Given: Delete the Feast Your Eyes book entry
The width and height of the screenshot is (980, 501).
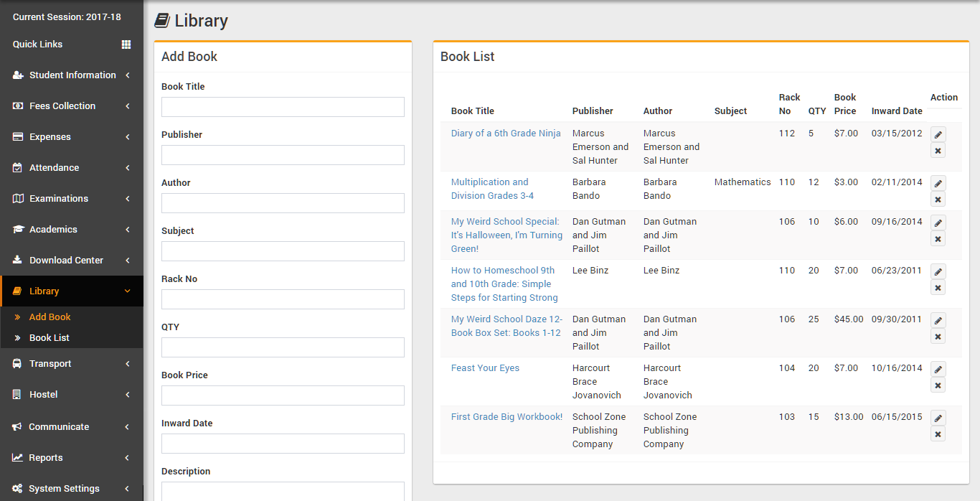Looking at the screenshot, I should click(938, 385).
